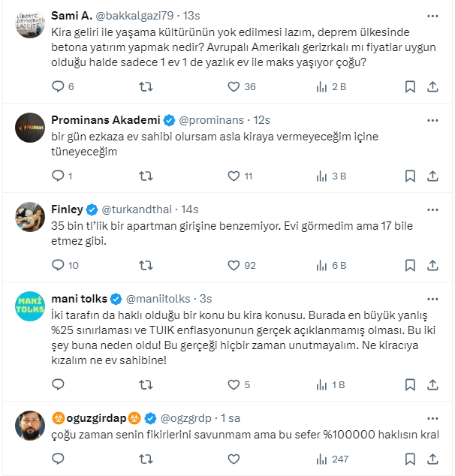Click mani tolks' profile avatar

pyautogui.click(x=30, y=306)
